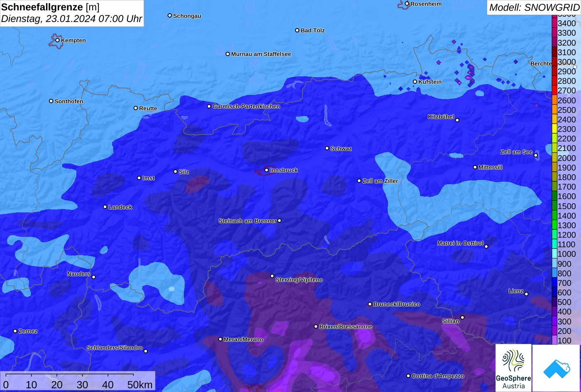This screenshot has width=581, height=392.
Task: Click the red legend swatch beside 2700
Action: 554,90
